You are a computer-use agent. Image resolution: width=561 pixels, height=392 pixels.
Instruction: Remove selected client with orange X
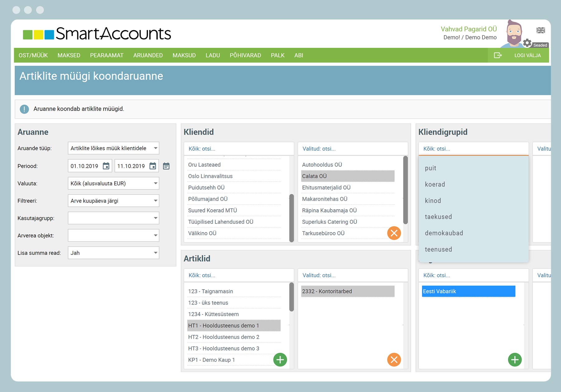(394, 233)
